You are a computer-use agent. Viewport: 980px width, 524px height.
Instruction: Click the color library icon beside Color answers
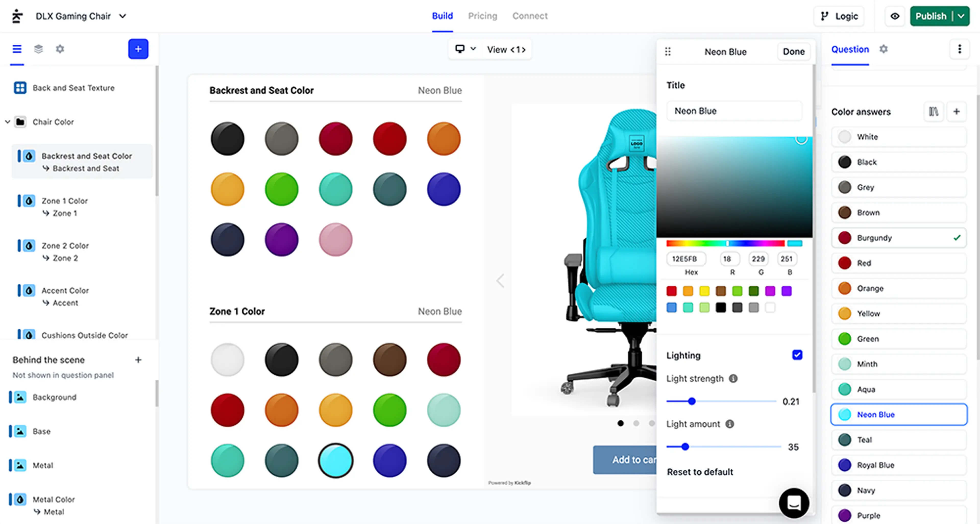pyautogui.click(x=933, y=111)
